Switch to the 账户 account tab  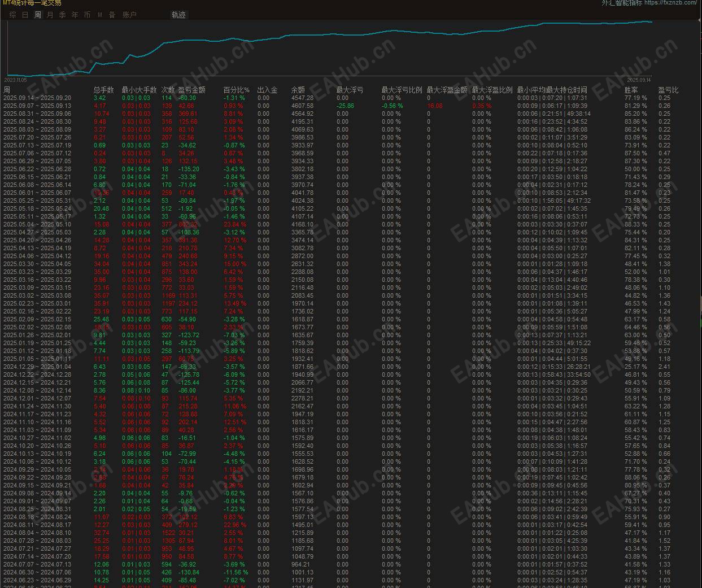129,15
